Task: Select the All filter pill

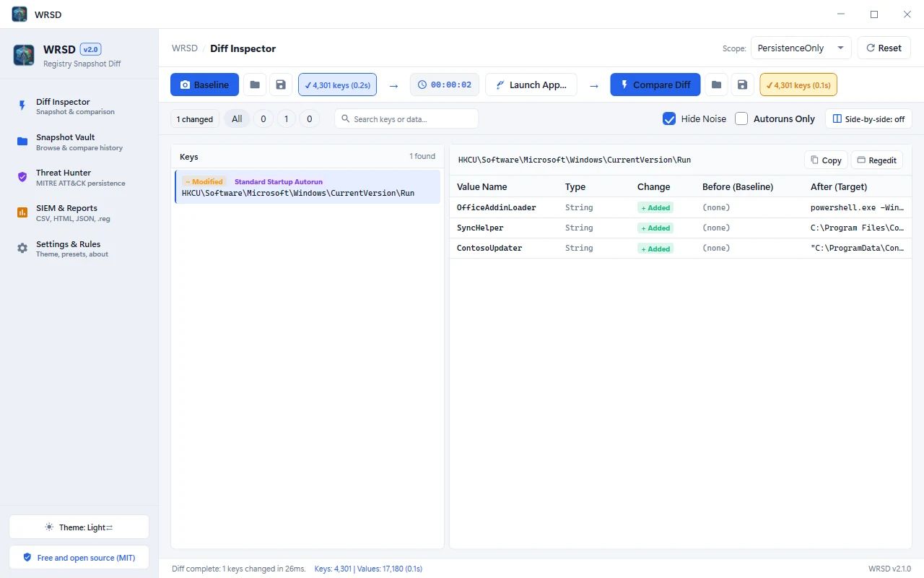Action: [237, 118]
